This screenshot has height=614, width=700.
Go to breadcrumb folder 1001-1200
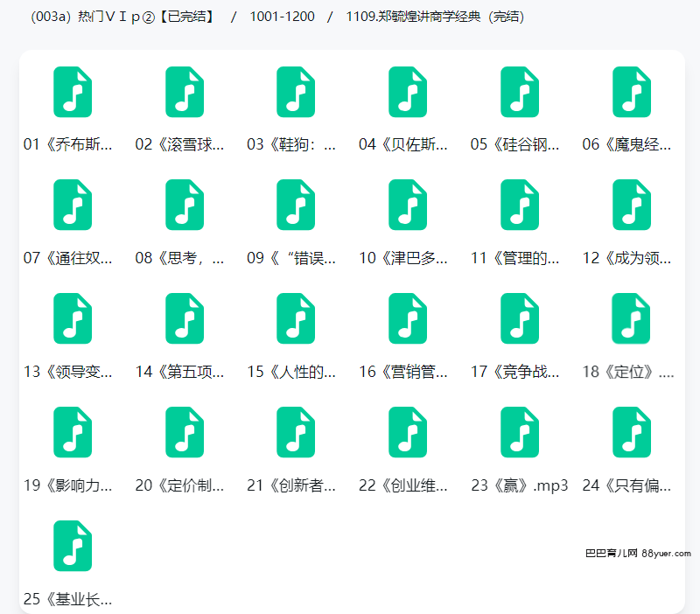[x=282, y=17]
